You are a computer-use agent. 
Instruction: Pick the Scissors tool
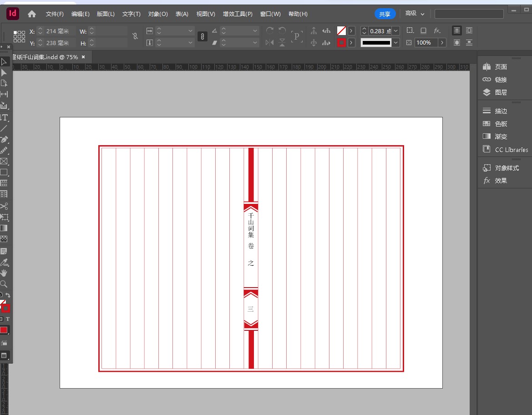pyautogui.click(x=4, y=206)
